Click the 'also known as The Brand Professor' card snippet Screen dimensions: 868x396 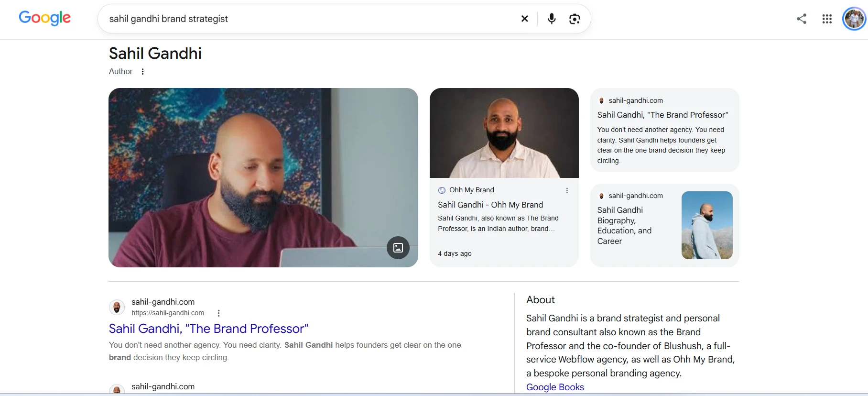coord(498,223)
